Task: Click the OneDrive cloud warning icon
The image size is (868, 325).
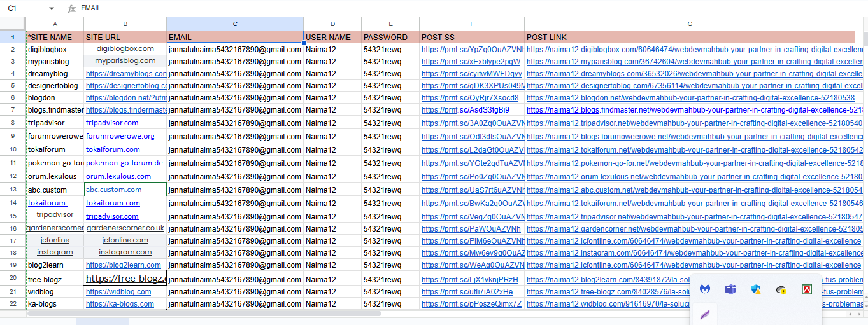Action: coord(781,289)
